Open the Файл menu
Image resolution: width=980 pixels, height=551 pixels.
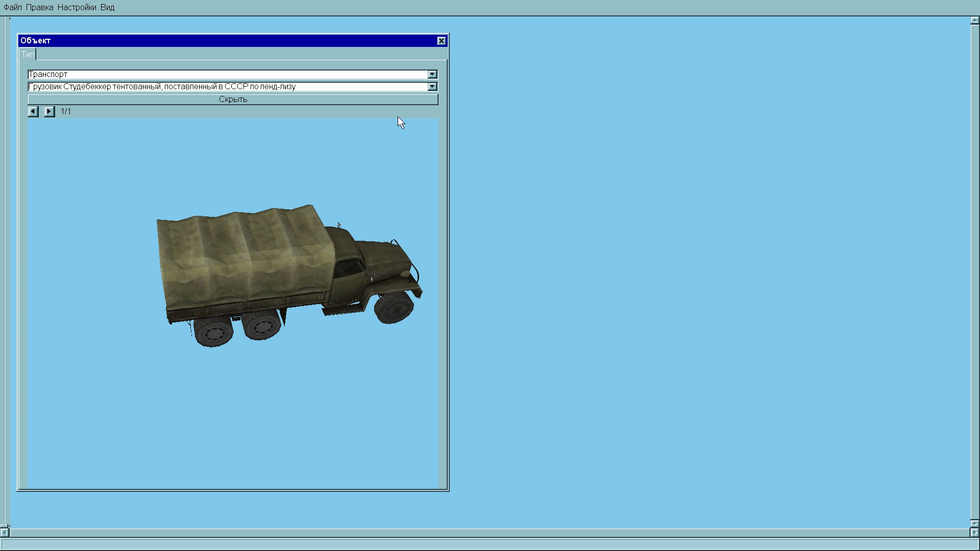click(x=13, y=7)
